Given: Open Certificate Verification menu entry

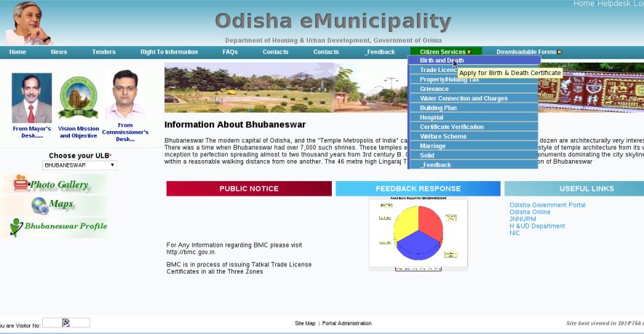Looking at the screenshot, I should 474,127.
